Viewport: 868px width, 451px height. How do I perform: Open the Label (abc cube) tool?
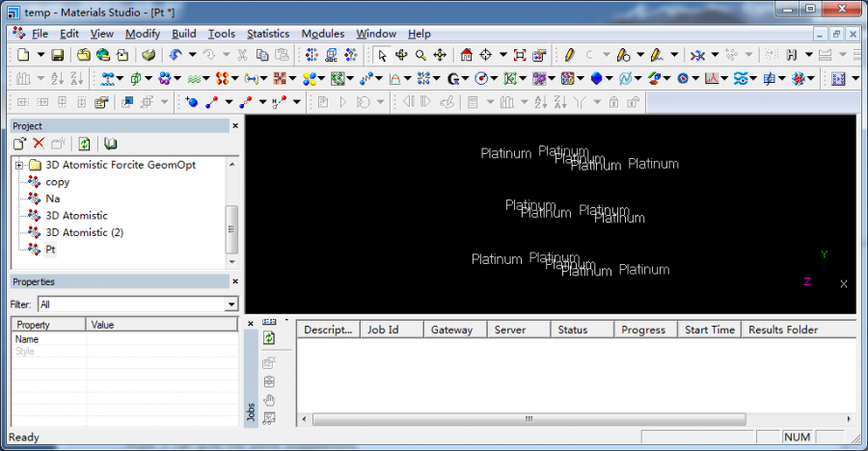click(x=331, y=55)
